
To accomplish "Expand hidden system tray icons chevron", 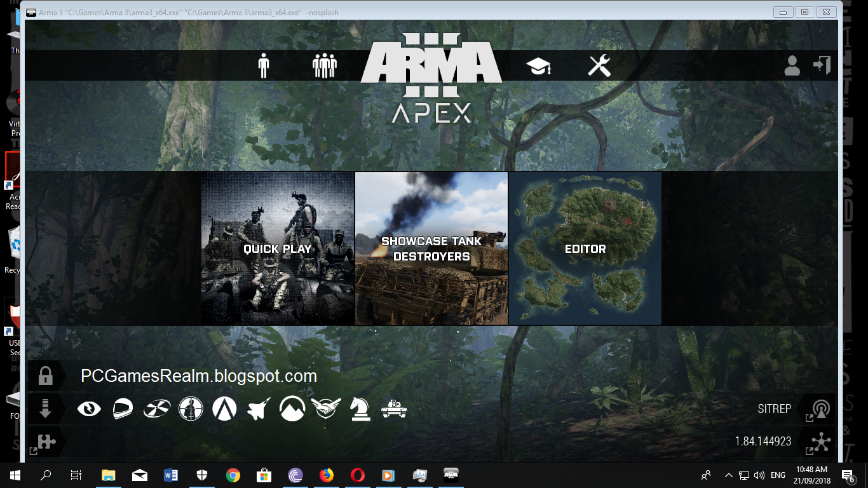I will click(729, 475).
